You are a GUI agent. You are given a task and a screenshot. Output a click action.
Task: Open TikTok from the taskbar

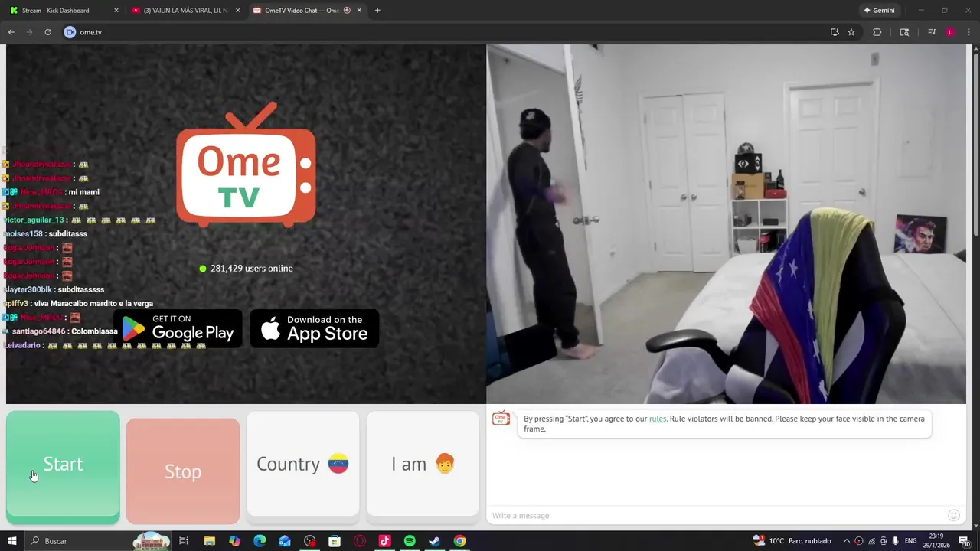click(x=384, y=541)
